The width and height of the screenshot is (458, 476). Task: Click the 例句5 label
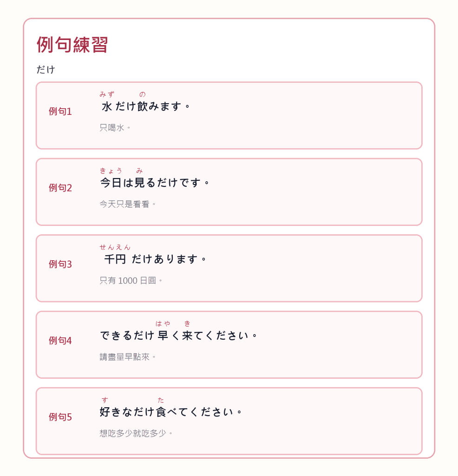point(60,417)
